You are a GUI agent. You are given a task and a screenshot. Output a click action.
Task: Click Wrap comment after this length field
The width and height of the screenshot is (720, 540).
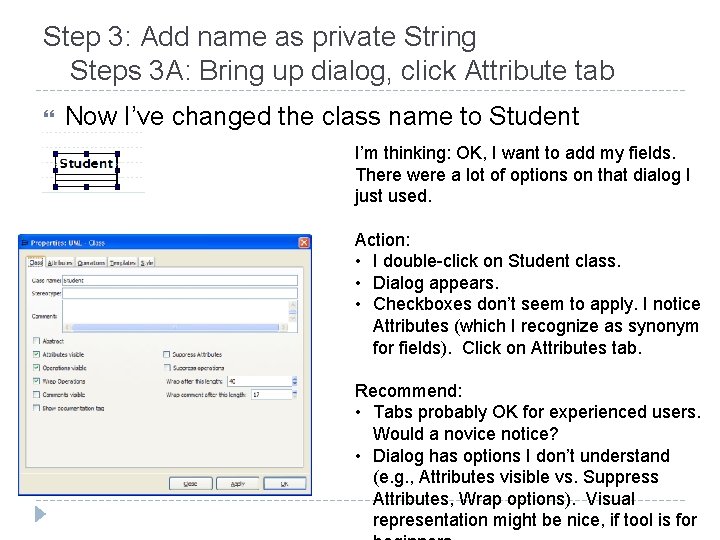(271, 394)
